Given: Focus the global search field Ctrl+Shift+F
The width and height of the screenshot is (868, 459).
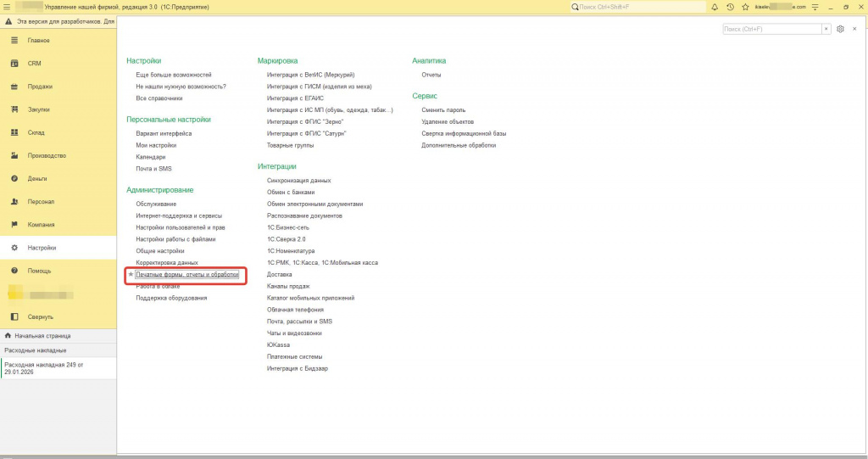Looking at the screenshot, I should 637,7.
